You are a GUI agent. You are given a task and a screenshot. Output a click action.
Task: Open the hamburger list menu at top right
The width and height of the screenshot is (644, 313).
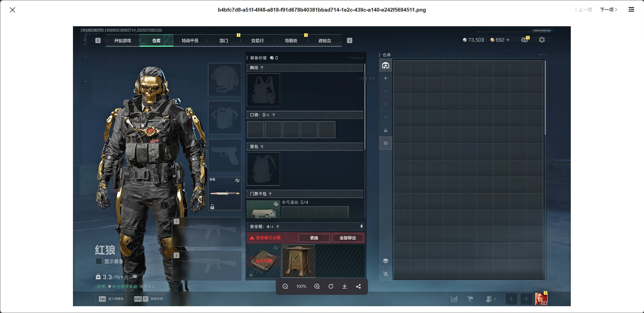click(x=631, y=10)
